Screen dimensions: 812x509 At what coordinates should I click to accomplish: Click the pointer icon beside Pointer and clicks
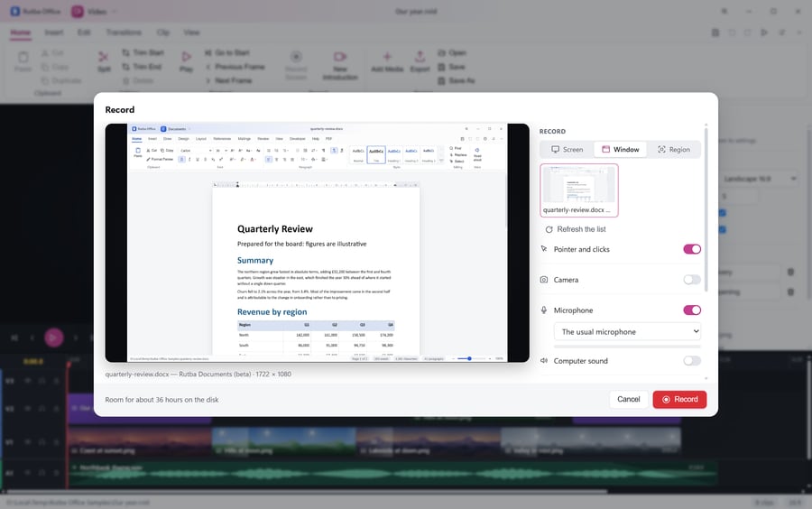pos(544,249)
